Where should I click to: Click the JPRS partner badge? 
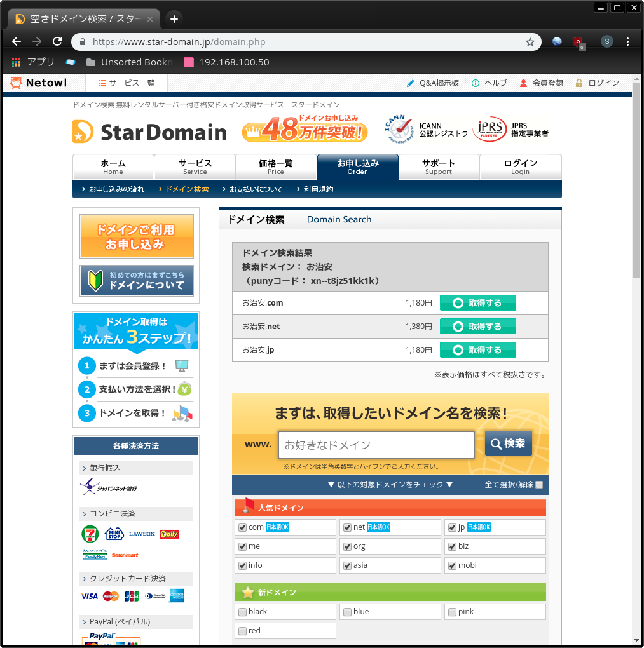coord(510,130)
